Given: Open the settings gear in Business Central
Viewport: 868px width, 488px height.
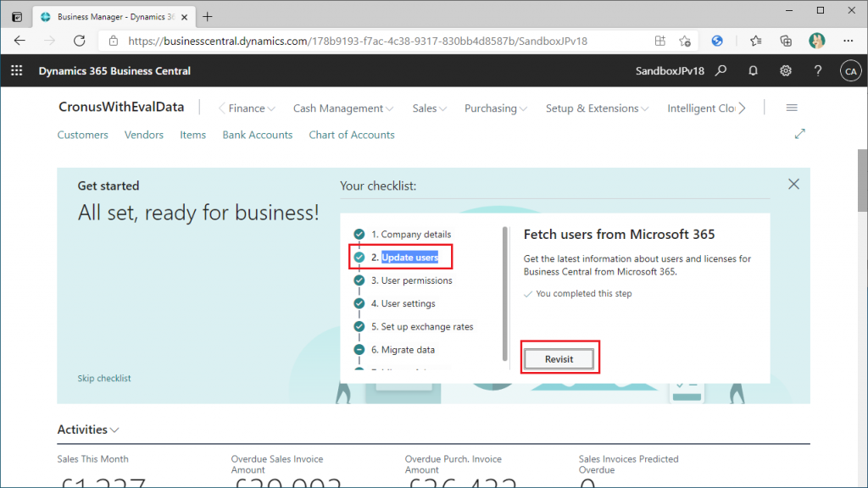Looking at the screenshot, I should (x=786, y=71).
